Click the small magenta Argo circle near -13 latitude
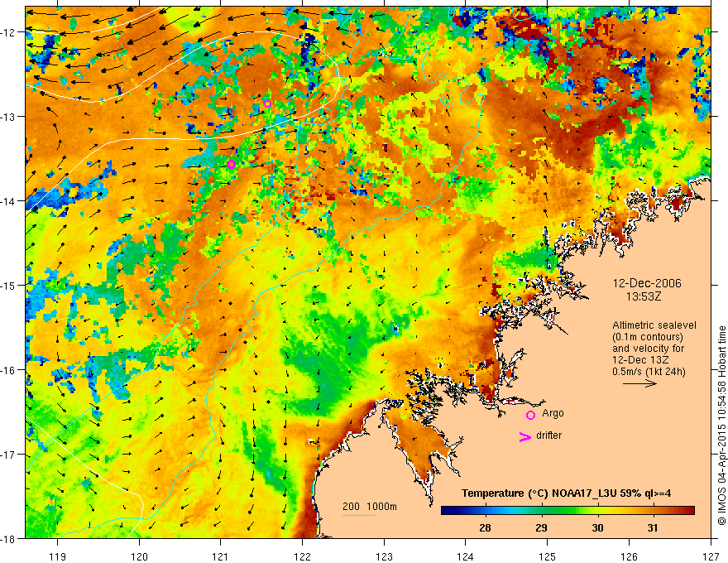The height and width of the screenshot is (563, 728). (267, 103)
